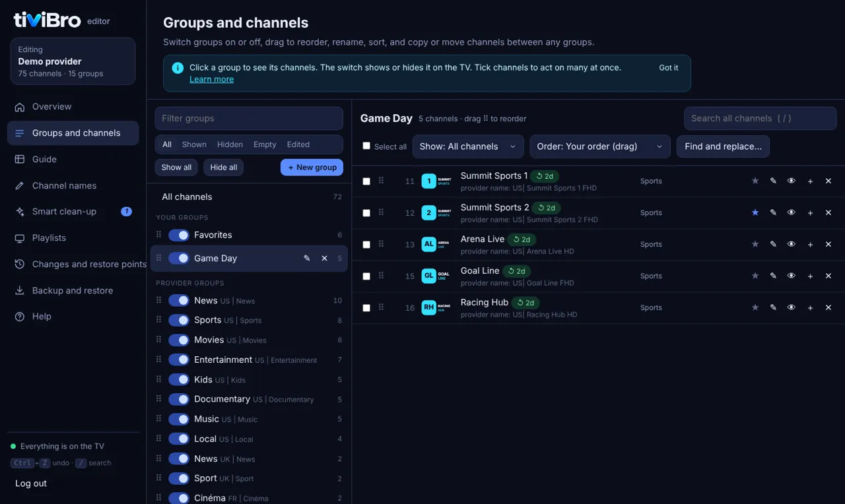Edit Summit Sports 2 with the pencil icon
The width and height of the screenshot is (845, 504).
[x=773, y=213]
